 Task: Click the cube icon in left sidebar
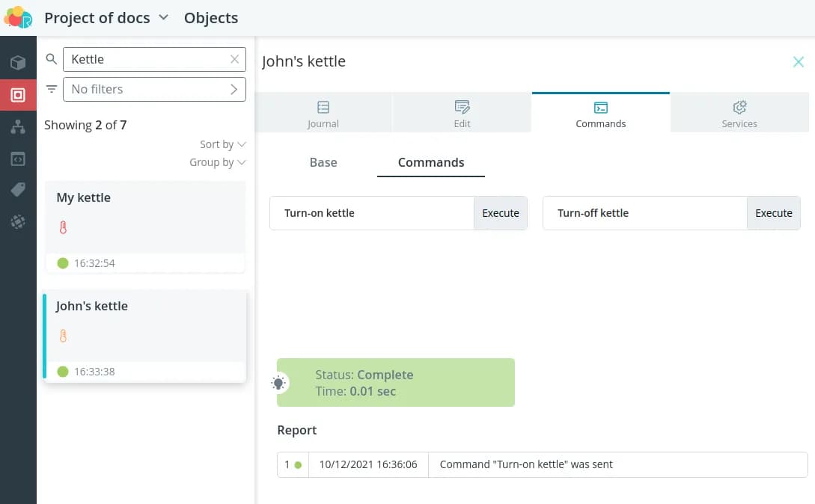tap(18, 63)
